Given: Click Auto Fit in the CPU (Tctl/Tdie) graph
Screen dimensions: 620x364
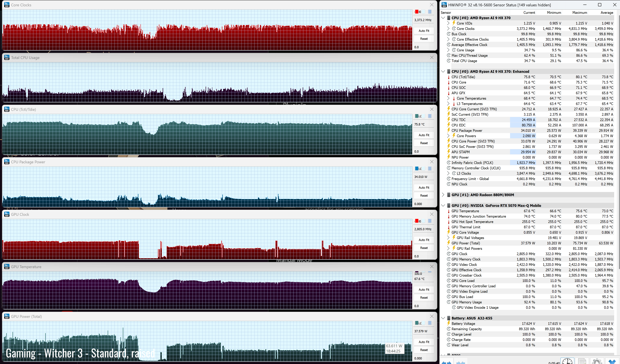Looking at the screenshot, I should [424, 135].
